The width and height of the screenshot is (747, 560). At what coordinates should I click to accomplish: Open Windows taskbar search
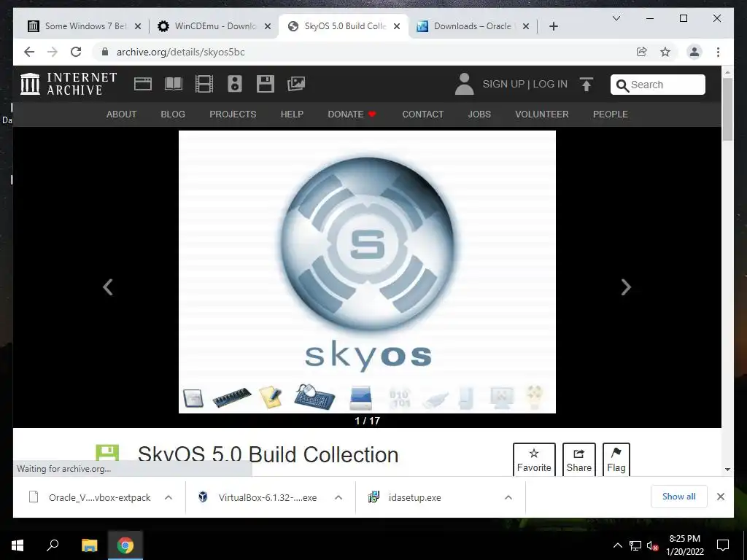coord(53,545)
